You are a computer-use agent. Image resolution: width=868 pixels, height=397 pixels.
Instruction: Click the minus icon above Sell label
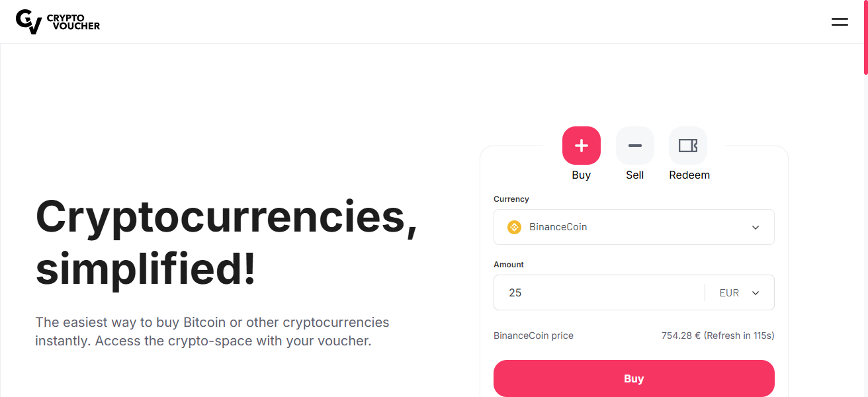click(634, 145)
